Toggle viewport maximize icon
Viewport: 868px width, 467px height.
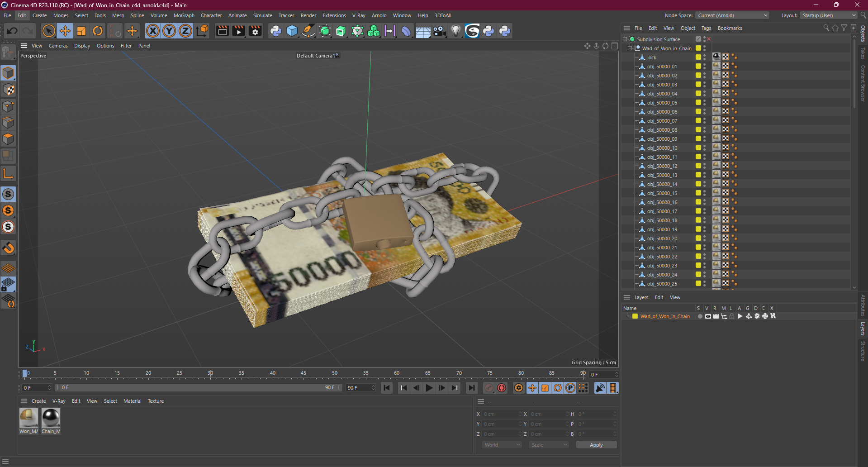[x=614, y=46]
